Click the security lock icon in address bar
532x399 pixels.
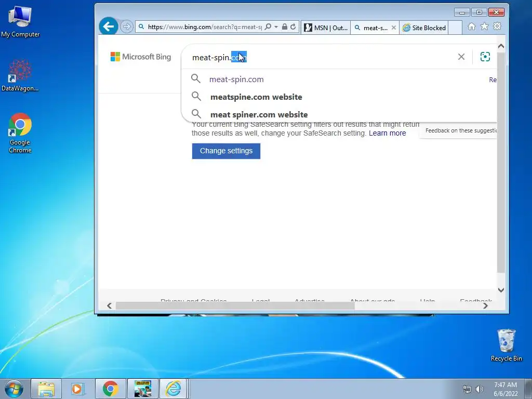[285, 27]
